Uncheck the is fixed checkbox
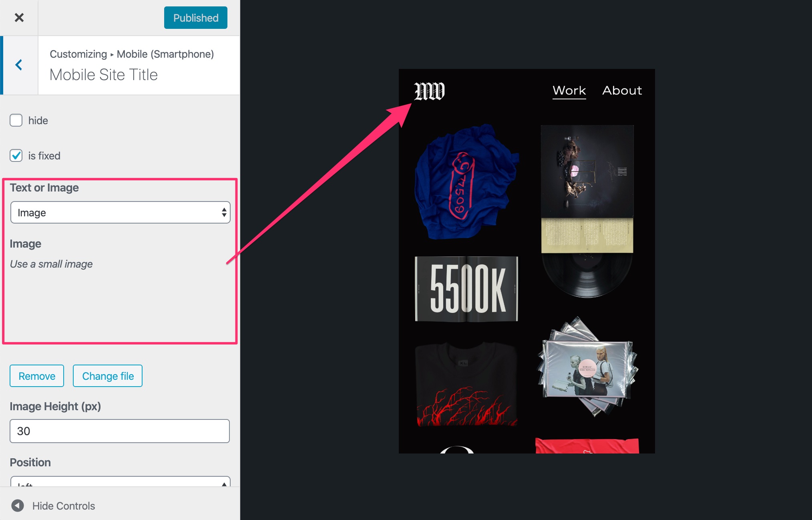 (x=16, y=155)
